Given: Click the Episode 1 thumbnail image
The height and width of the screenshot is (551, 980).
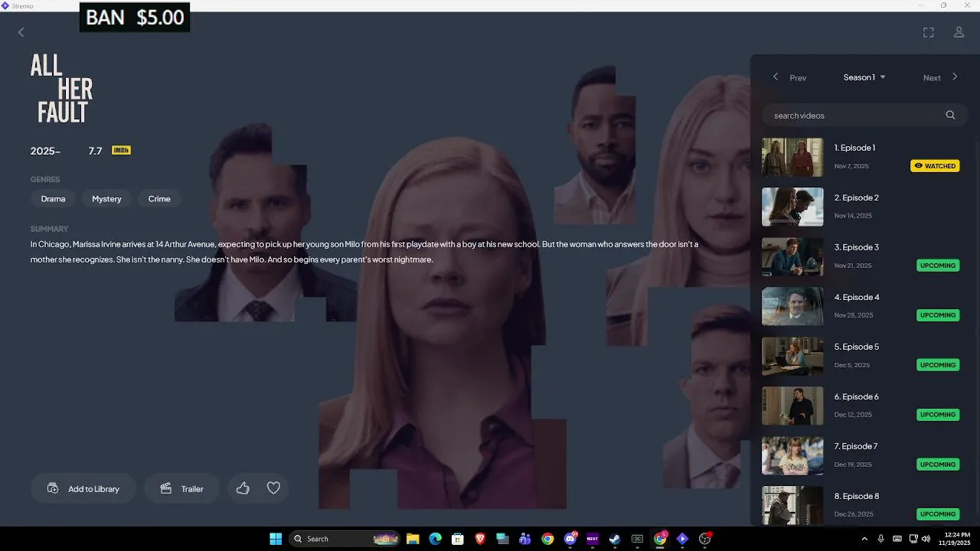Looking at the screenshot, I should click(792, 158).
